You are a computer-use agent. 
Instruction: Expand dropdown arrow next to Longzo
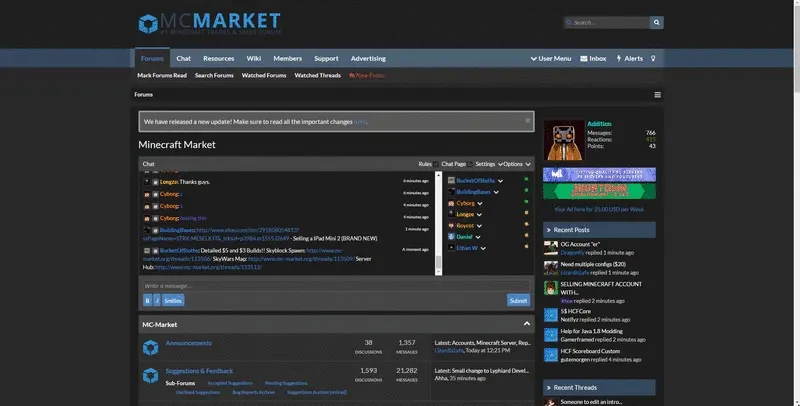point(479,215)
